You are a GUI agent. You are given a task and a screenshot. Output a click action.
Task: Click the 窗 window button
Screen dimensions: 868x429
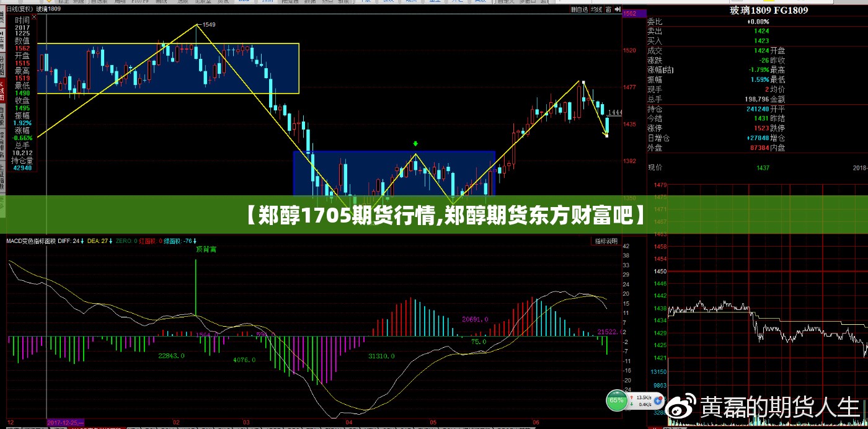(x=608, y=9)
